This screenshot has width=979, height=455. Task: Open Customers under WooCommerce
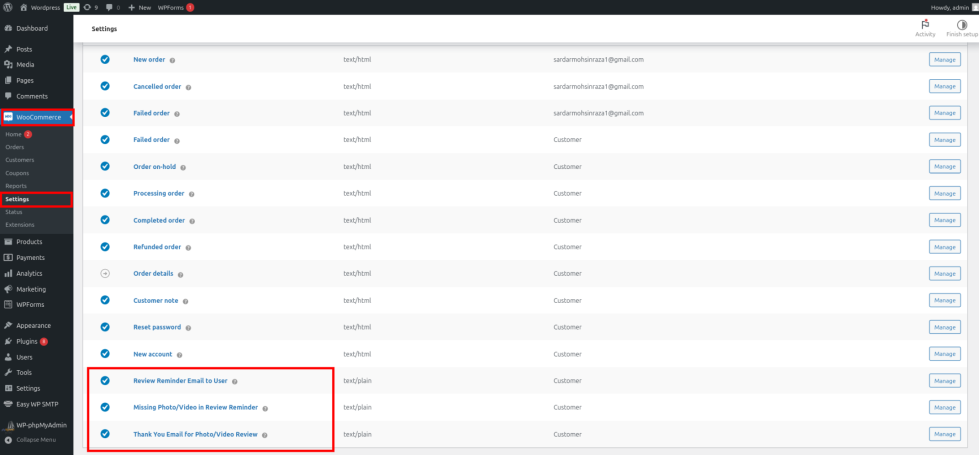[19, 160]
